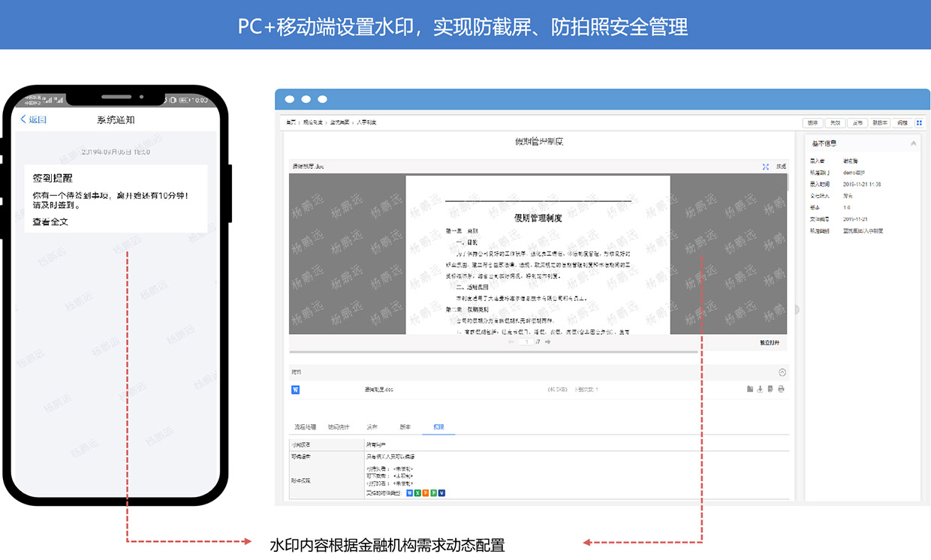Click the folder icon in attachment row
The height and width of the screenshot is (560, 931).
tap(749, 389)
